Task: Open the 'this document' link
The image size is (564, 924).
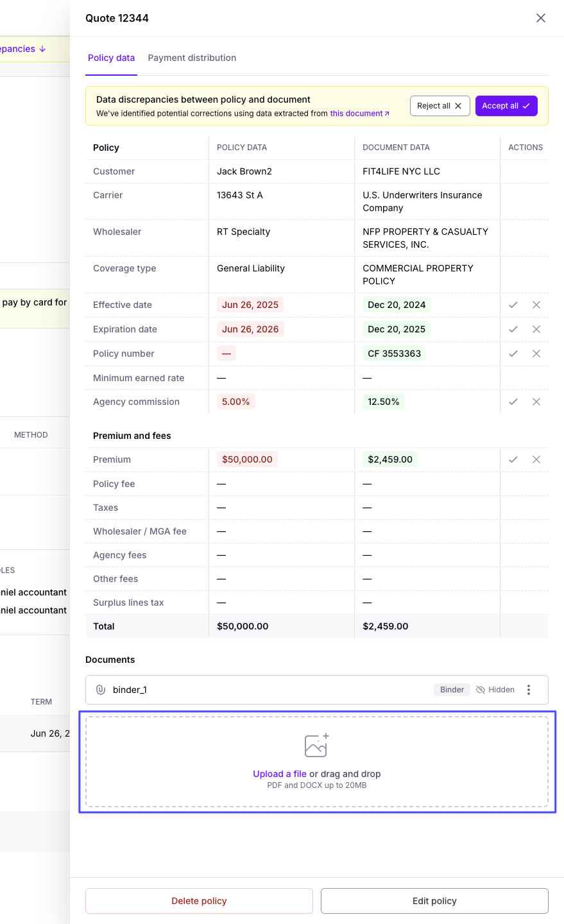Action: [359, 114]
